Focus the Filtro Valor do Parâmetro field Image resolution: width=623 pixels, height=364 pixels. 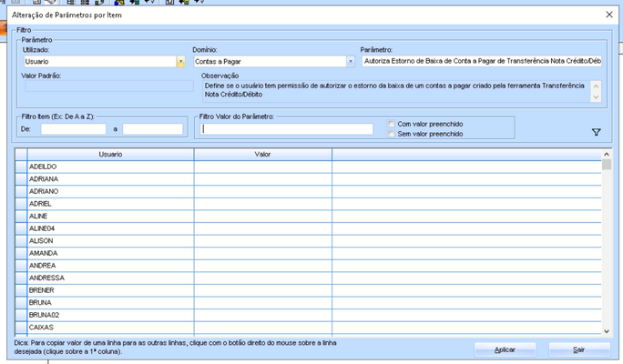(287, 129)
